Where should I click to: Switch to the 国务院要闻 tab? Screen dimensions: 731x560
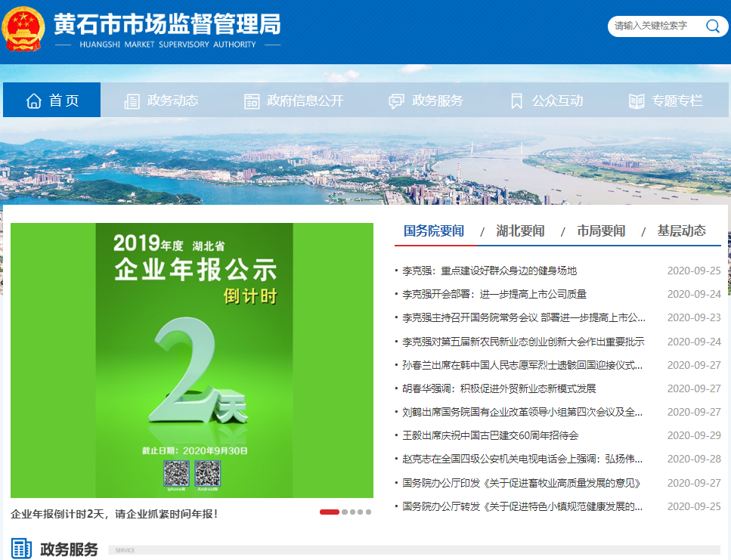[434, 230]
